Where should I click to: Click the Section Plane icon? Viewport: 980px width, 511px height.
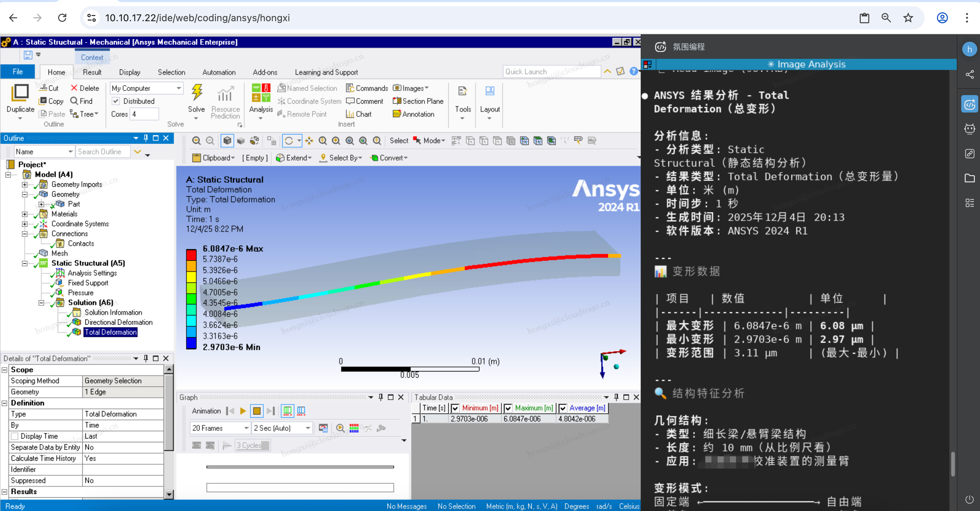click(x=397, y=101)
